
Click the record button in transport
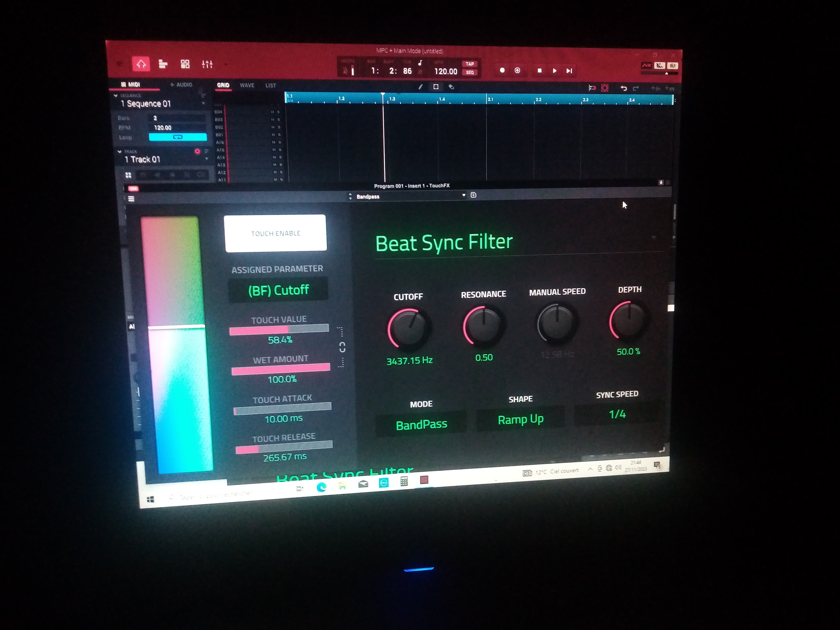[502, 70]
